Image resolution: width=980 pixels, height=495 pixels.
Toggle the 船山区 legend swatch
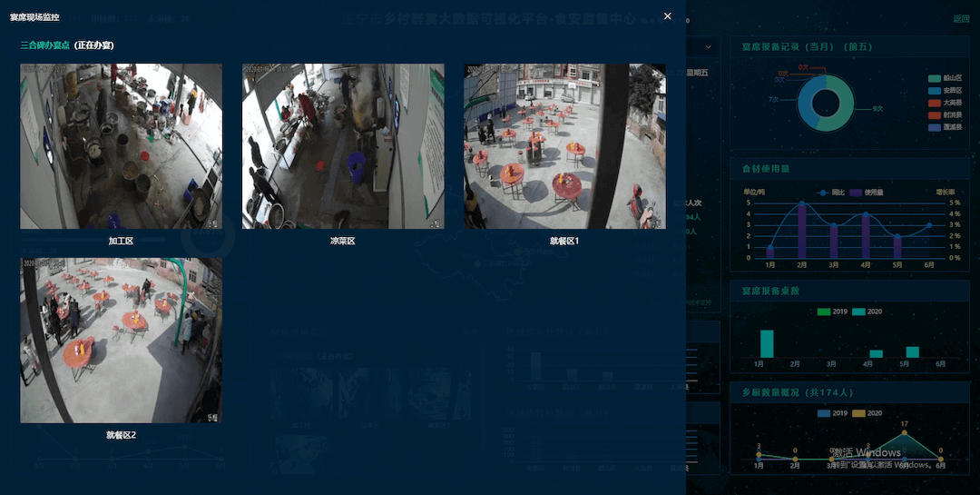(x=934, y=79)
